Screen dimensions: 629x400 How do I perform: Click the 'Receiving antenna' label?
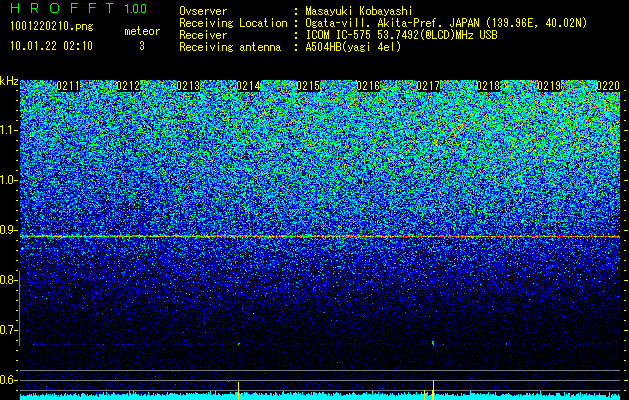[230, 47]
